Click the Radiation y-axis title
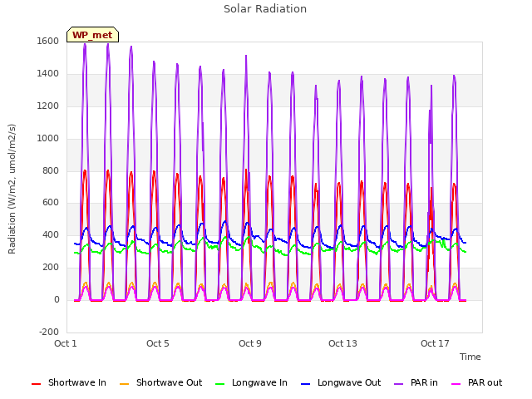532x399 pixels. point(12,189)
